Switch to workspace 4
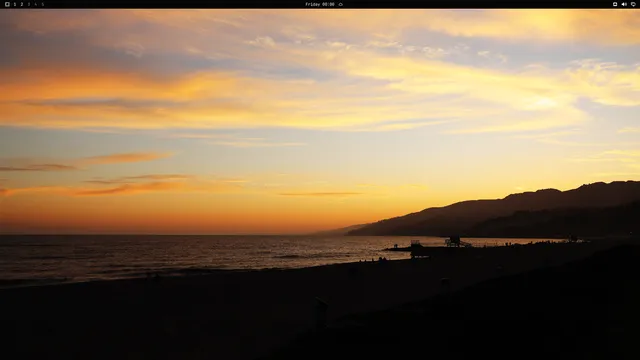Screen dimensions: 640x360 tap(36, 4)
